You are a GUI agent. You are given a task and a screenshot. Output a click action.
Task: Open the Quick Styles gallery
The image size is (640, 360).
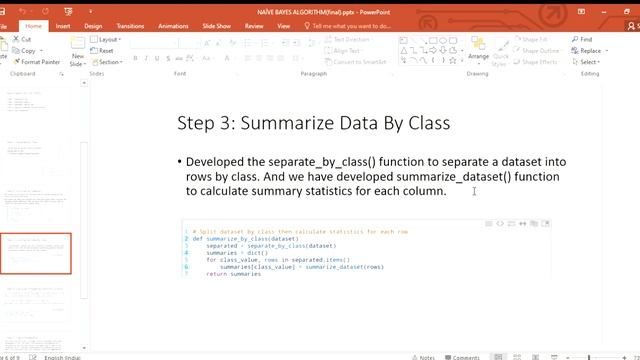coord(501,52)
